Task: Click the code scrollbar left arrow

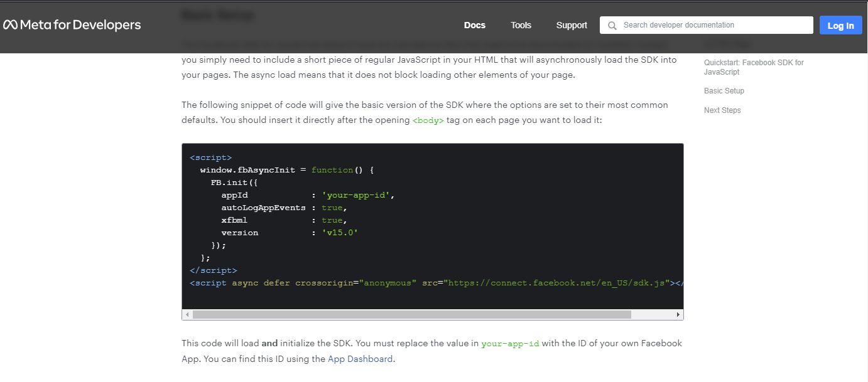Action: point(187,314)
